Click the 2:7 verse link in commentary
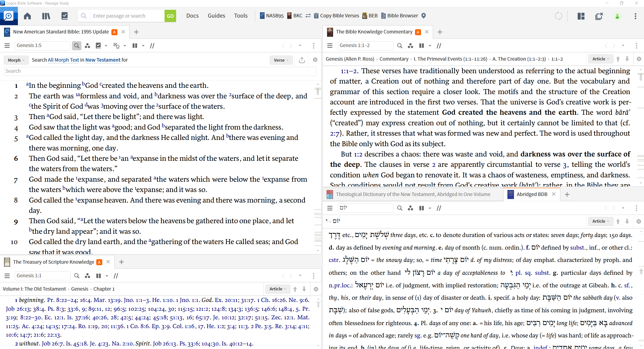Screen dimensions: 644x349 point(335,133)
